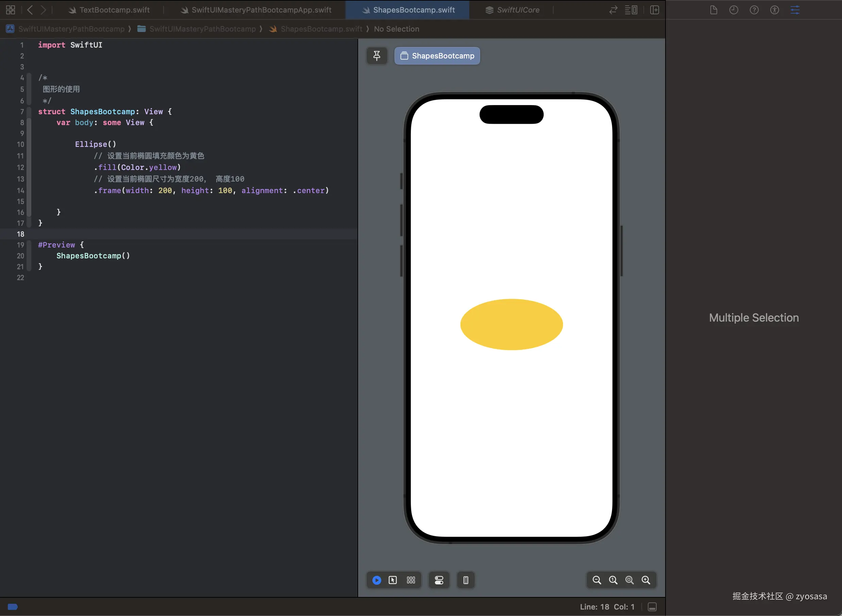Viewport: 842px width, 616px height.
Task: Click the ShapesBootcamp preview button
Action: tap(437, 56)
